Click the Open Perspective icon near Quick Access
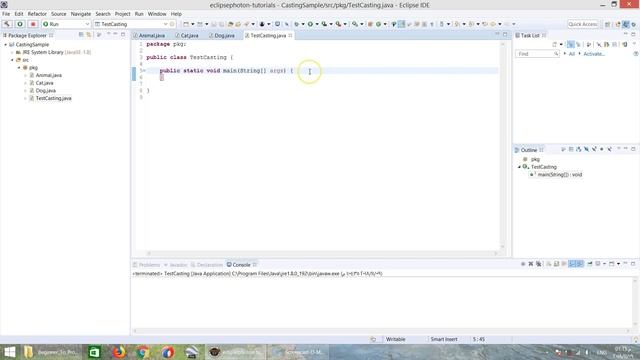640x360 pixels. [608, 24]
